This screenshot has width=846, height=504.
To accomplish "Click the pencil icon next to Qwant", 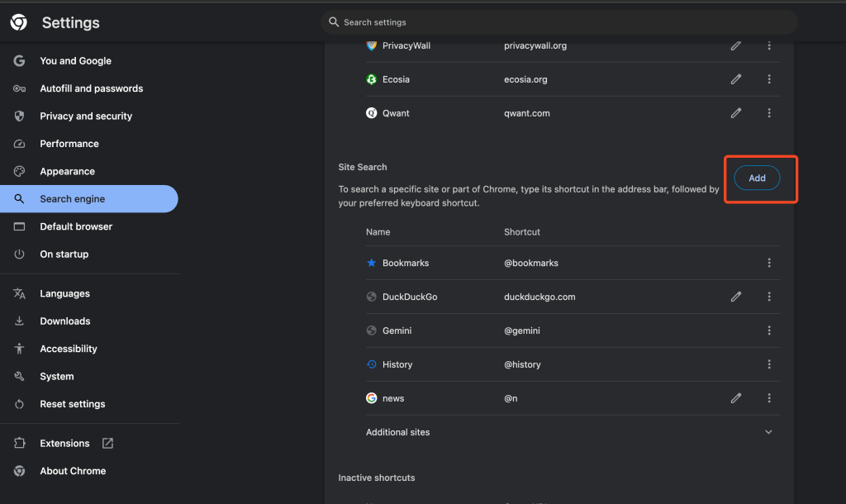I will (x=736, y=113).
